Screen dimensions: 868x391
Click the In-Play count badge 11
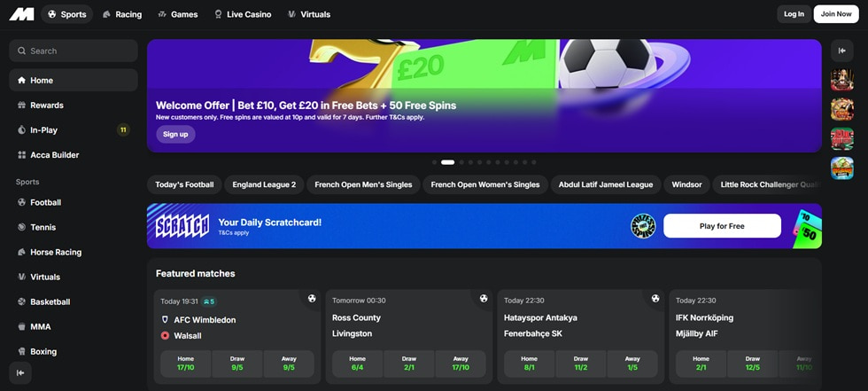click(x=123, y=130)
